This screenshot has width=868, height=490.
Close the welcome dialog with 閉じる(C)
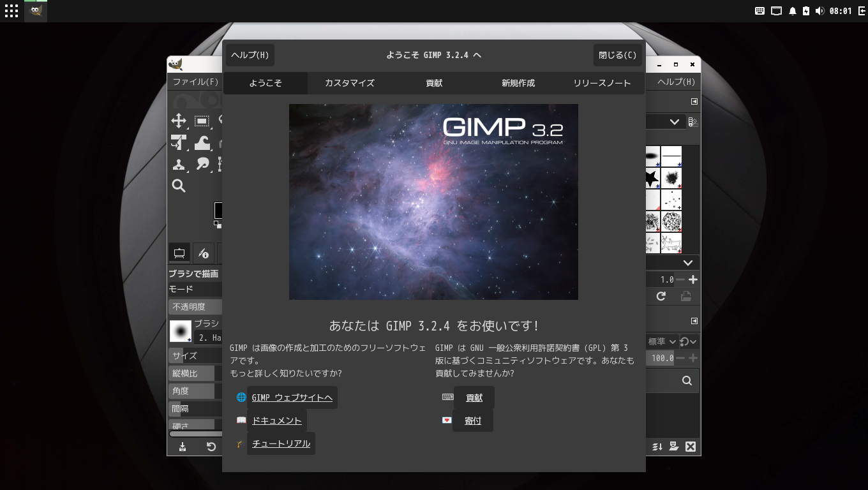point(618,55)
